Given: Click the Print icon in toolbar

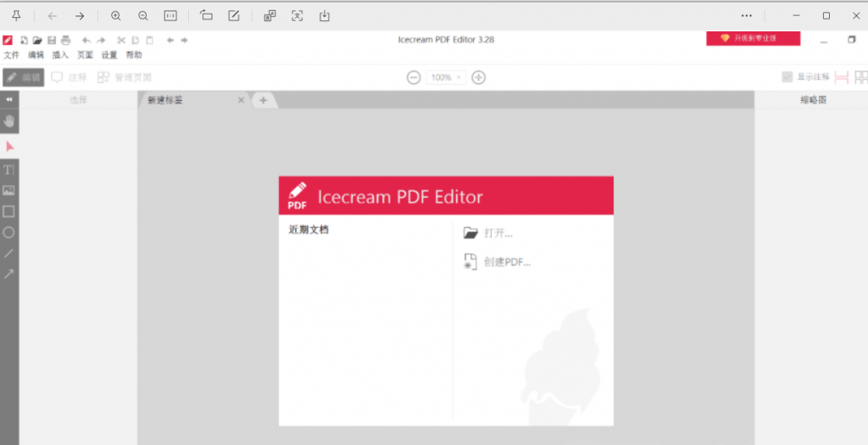Looking at the screenshot, I should coord(65,40).
